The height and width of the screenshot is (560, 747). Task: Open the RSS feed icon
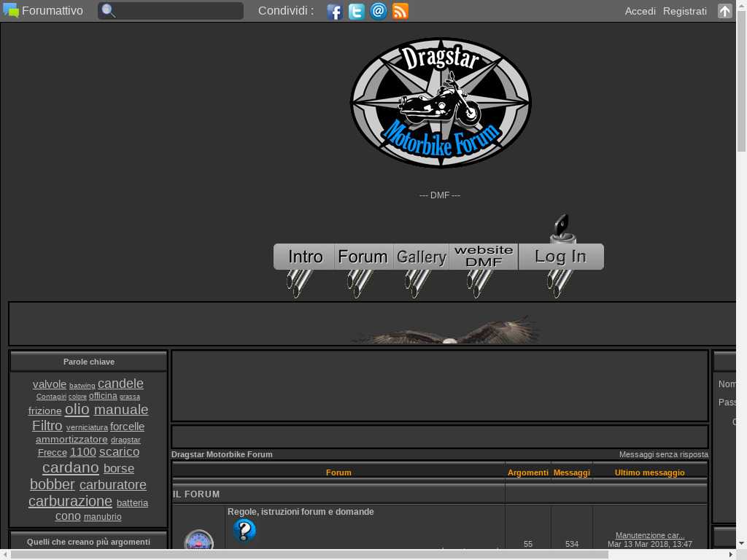[400, 11]
